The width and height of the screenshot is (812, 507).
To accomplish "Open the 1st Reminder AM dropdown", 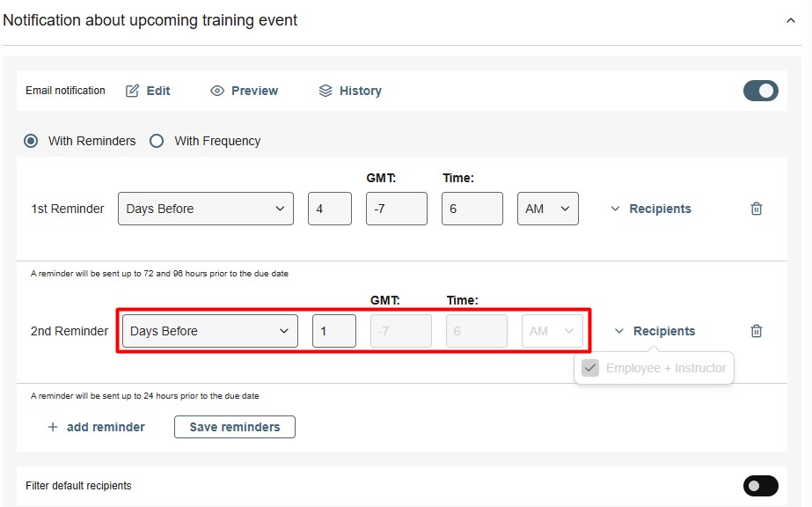I will click(x=547, y=209).
